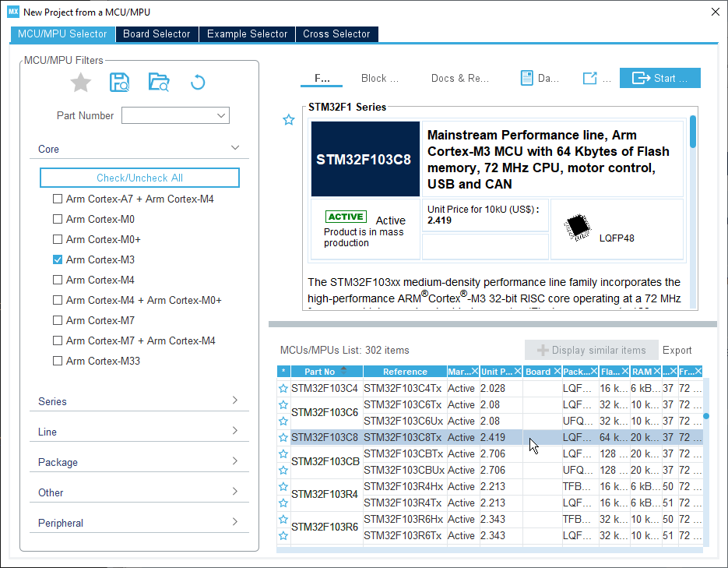
Task: Star the STM32F103R6Hx row
Action: 283,519
